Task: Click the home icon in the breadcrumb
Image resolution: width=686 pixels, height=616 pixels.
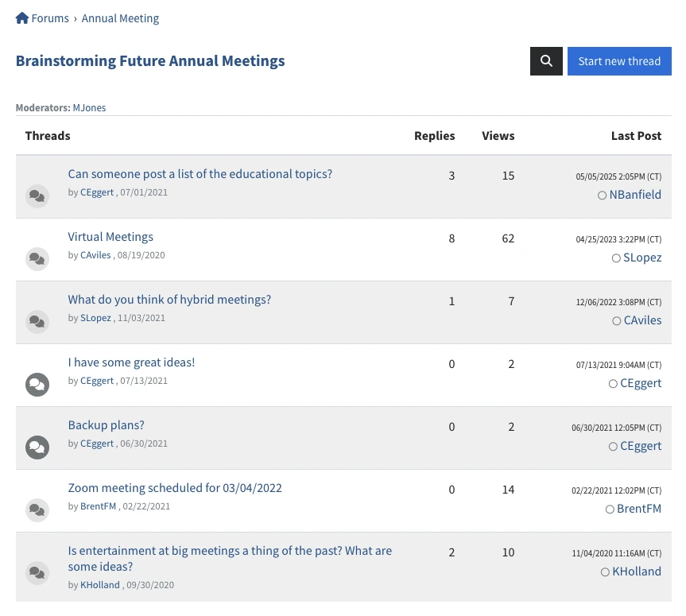Action: tap(22, 17)
